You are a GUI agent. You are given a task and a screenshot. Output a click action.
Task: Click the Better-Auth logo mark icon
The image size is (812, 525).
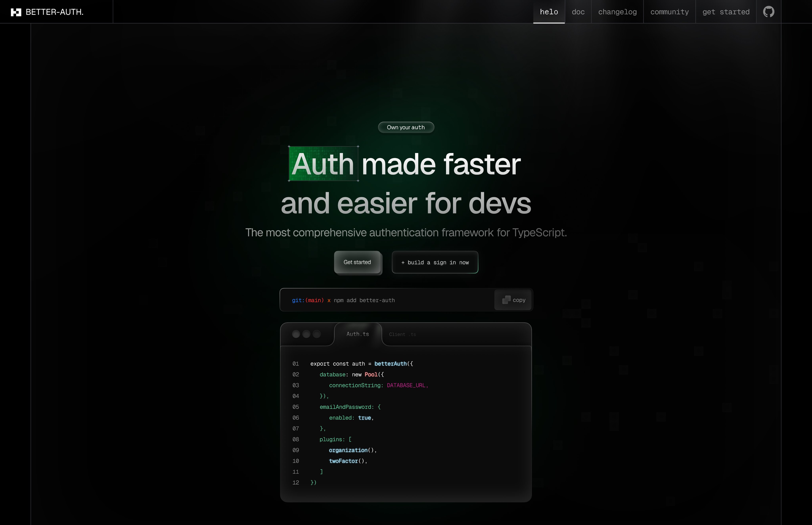16,12
